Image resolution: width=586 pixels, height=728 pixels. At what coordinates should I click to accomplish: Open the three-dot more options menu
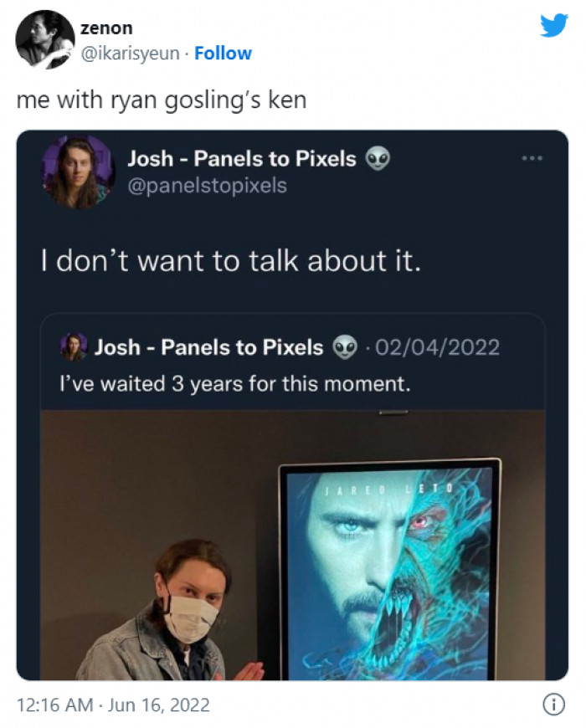click(532, 158)
